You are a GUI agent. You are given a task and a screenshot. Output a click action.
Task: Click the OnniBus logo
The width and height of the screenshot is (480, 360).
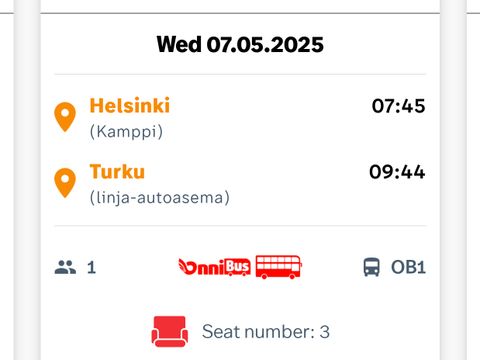coord(214,267)
